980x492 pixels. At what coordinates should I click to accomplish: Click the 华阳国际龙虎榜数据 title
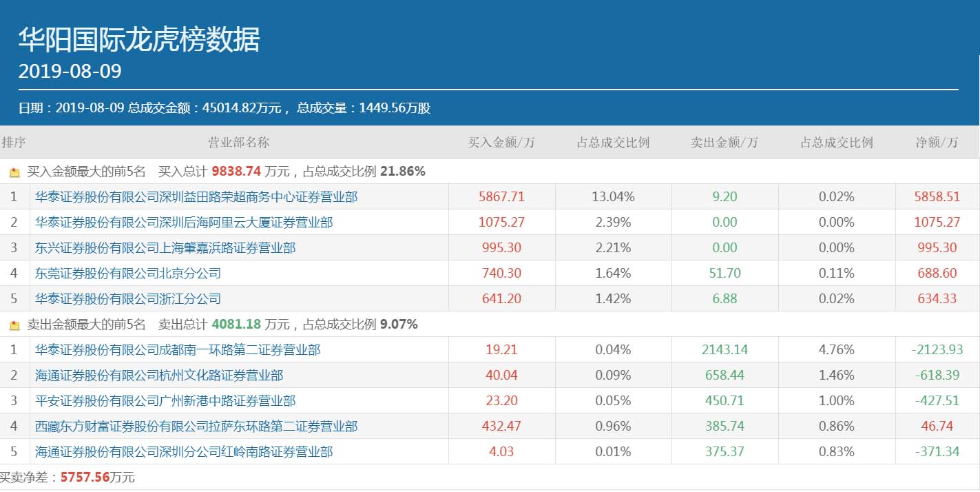pyautogui.click(x=139, y=40)
